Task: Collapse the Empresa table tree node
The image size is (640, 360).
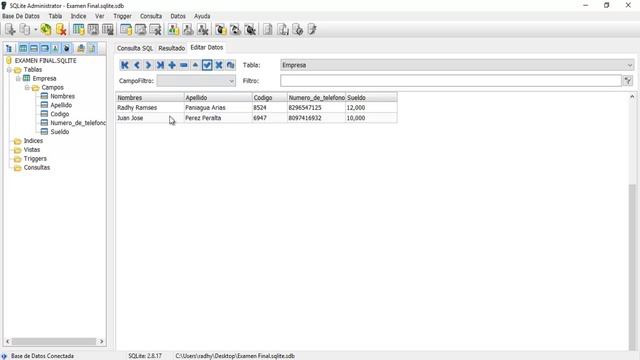Action: (x=18, y=78)
